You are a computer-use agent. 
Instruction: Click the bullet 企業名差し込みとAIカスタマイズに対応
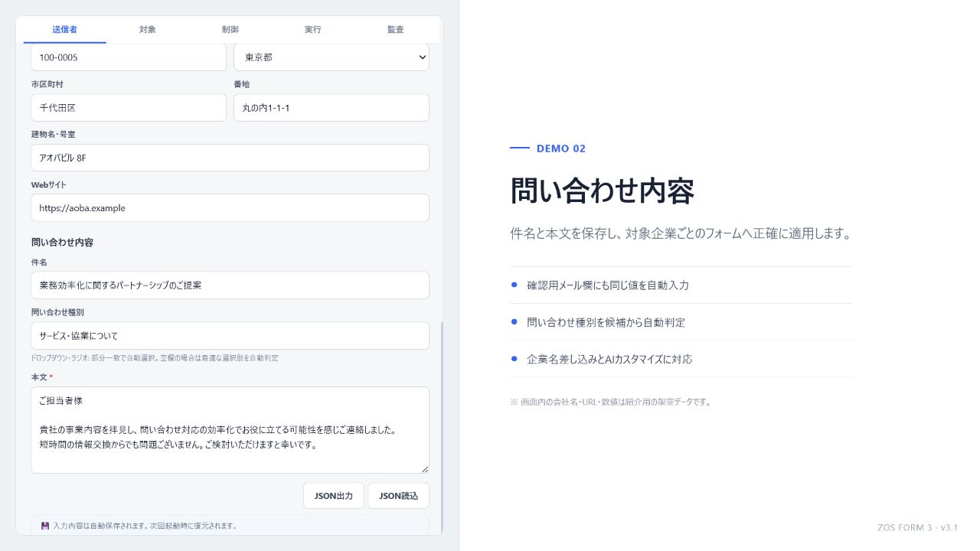[x=609, y=359]
